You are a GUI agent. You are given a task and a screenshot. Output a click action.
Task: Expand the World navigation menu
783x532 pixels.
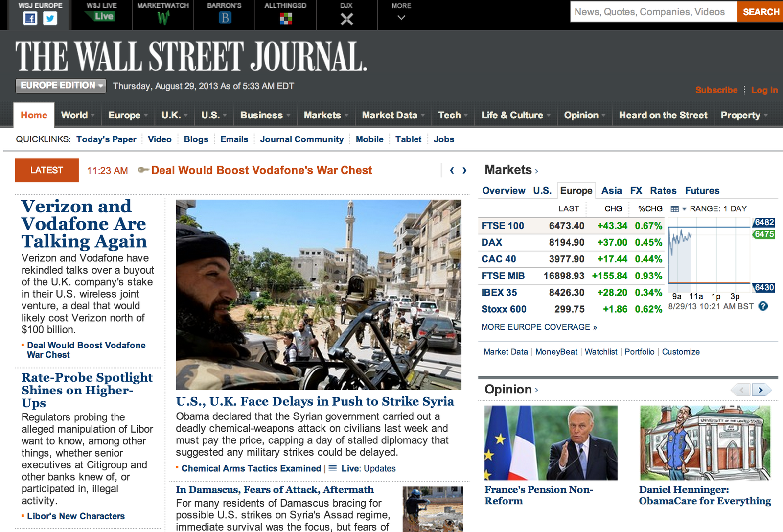pos(77,115)
